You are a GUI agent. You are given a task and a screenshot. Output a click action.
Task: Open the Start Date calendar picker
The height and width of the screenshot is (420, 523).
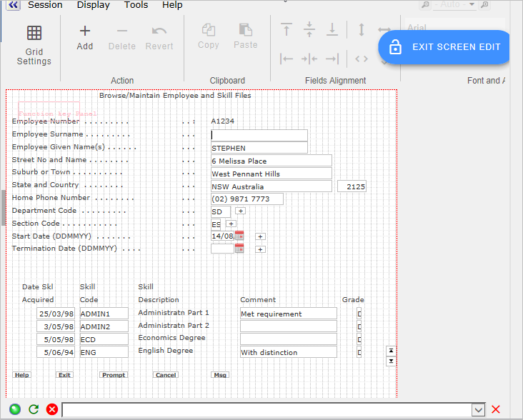click(239, 236)
